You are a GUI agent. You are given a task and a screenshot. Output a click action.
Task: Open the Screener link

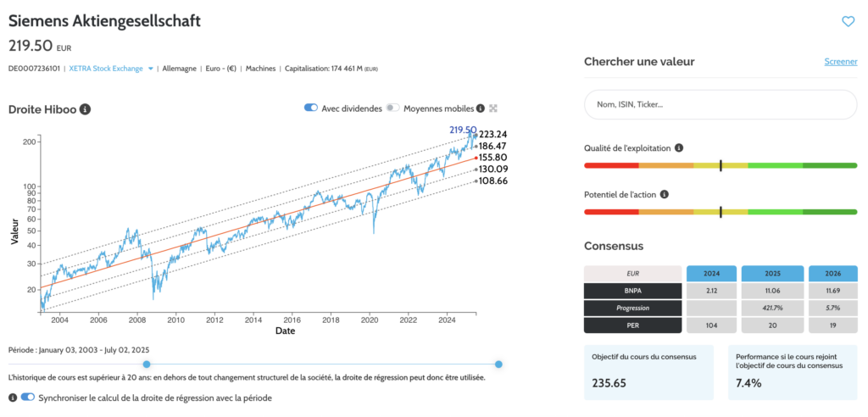pyautogui.click(x=840, y=62)
